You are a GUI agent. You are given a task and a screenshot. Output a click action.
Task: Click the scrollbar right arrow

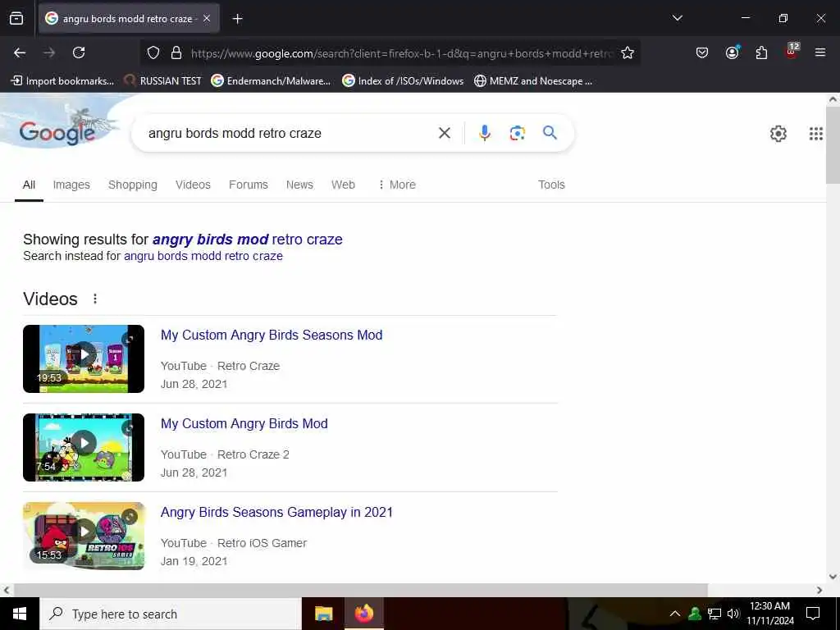point(819,590)
